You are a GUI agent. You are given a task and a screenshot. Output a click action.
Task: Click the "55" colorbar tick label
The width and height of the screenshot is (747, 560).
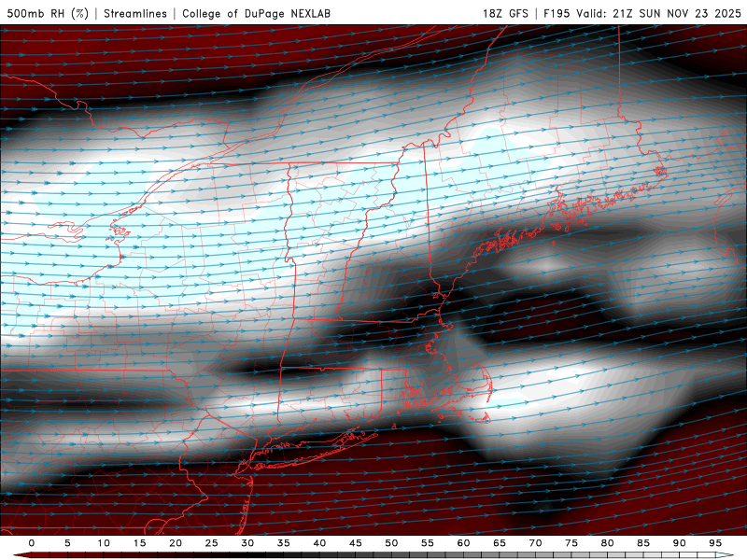(428, 543)
